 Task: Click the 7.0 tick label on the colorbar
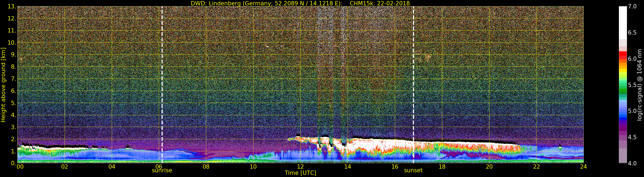(632, 6)
